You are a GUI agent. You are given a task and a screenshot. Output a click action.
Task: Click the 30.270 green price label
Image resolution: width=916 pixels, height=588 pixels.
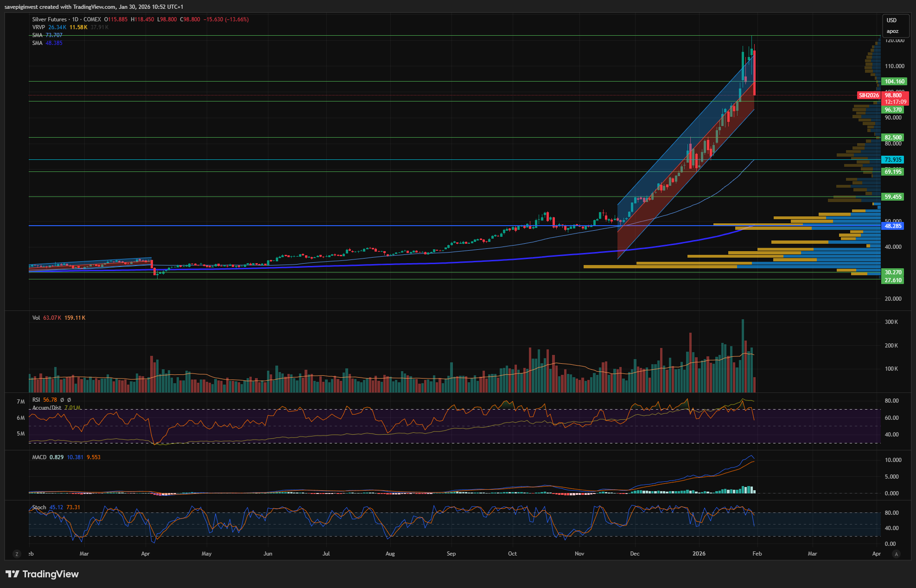pos(893,272)
